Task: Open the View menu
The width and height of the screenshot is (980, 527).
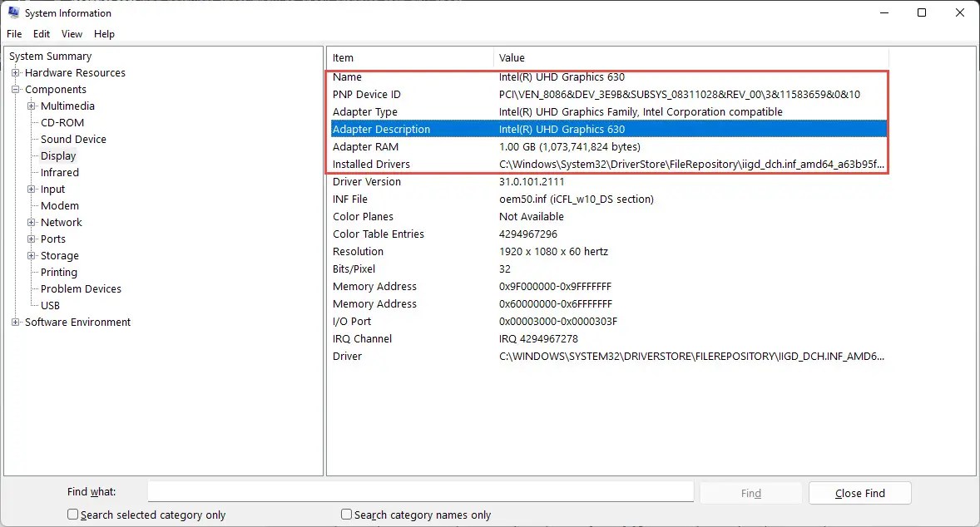Action: point(72,34)
